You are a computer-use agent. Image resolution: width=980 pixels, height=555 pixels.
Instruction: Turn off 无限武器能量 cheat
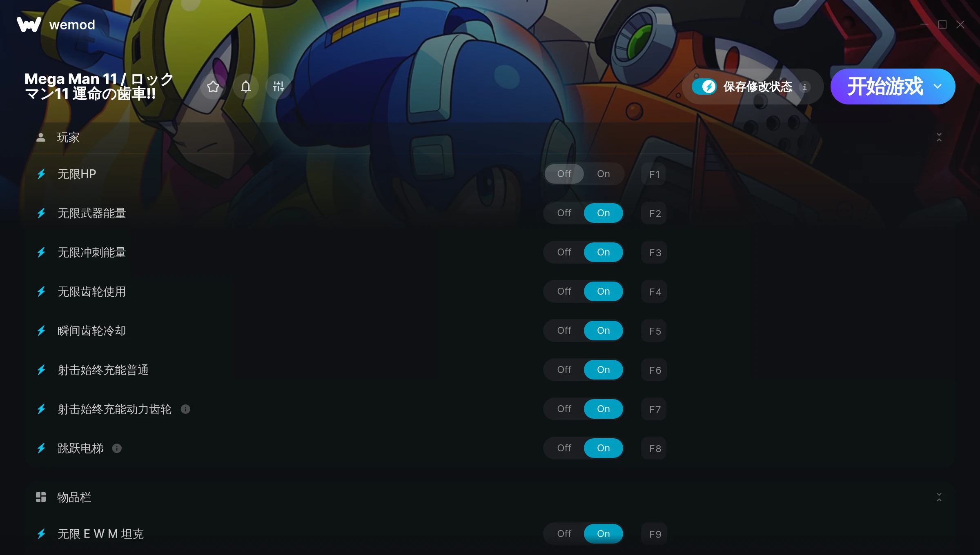[564, 213]
